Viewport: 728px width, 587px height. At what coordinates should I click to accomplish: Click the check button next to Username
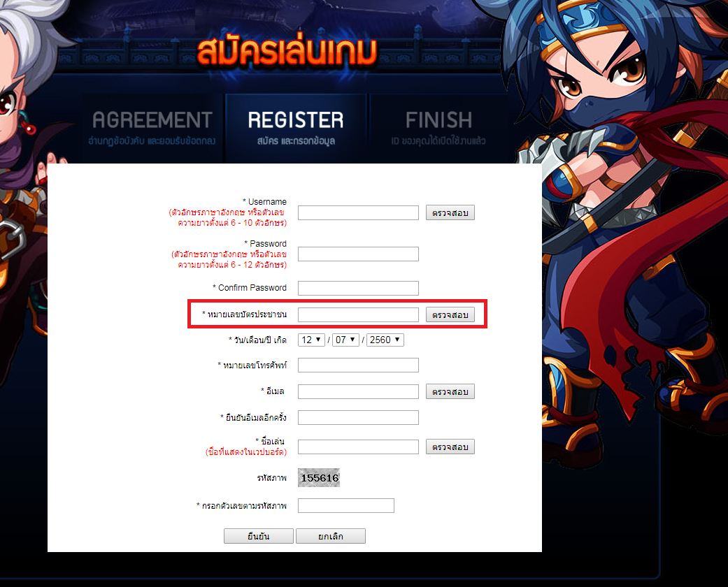(x=450, y=213)
